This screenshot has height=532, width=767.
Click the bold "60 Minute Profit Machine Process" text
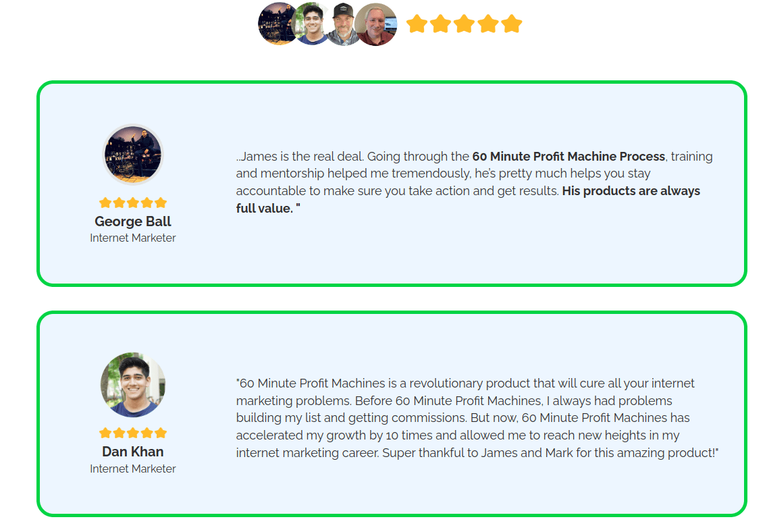tap(568, 157)
